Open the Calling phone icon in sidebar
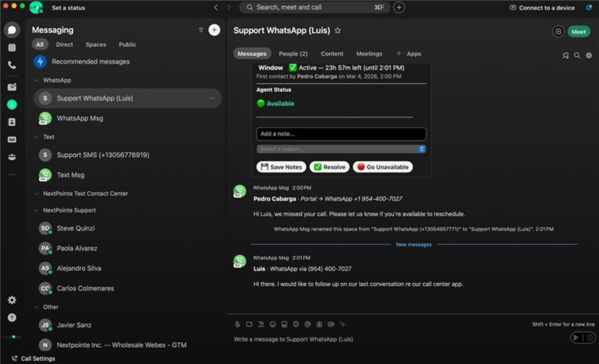 coord(12,65)
